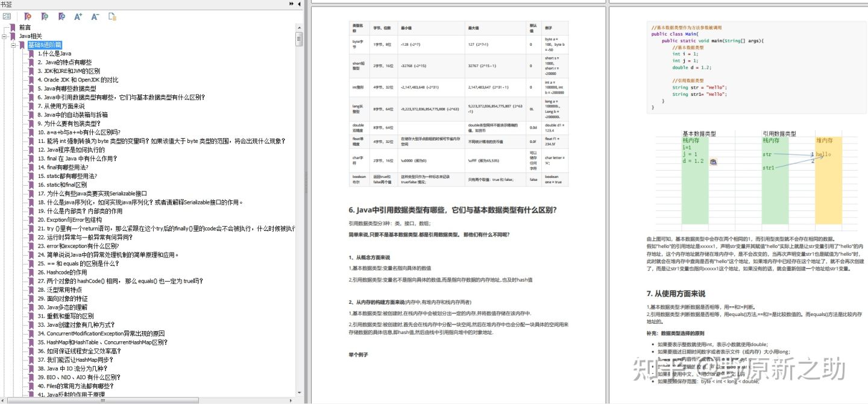
Task: Open bookmark 14. final有哪些用法?
Action: pyautogui.click(x=63, y=167)
